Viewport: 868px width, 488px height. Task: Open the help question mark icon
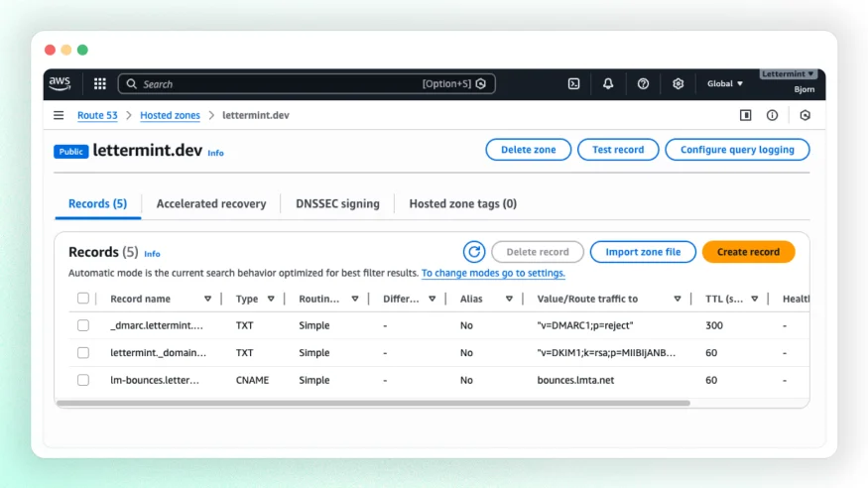(643, 83)
